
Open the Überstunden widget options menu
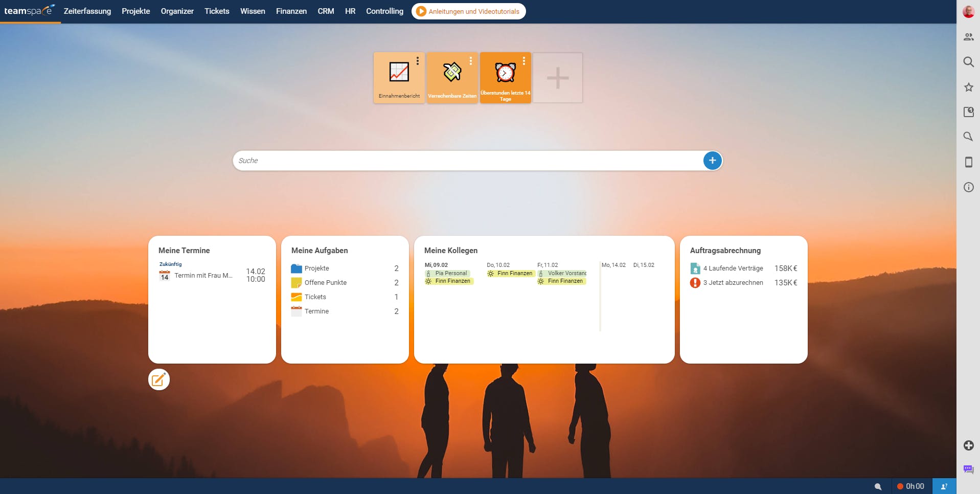coord(524,60)
